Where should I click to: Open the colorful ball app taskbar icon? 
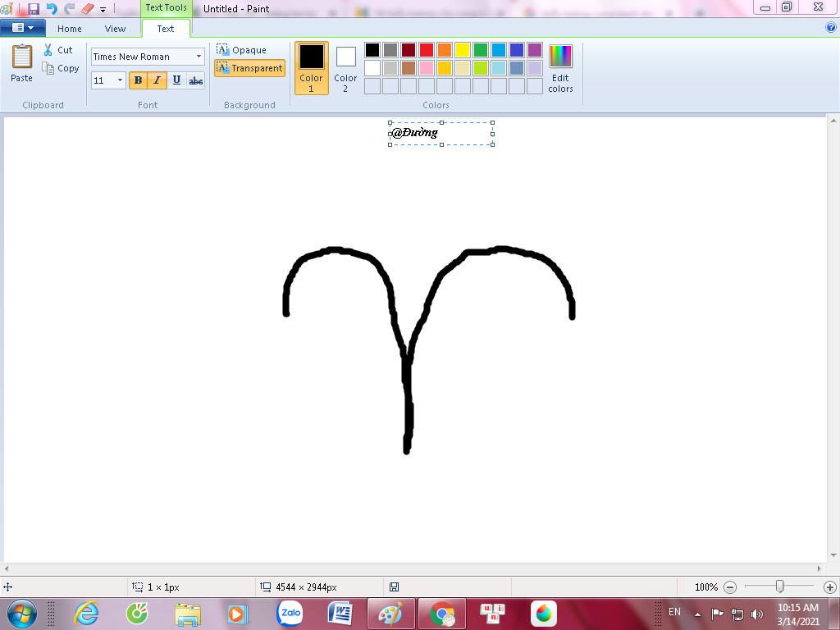(x=543, y=614)
